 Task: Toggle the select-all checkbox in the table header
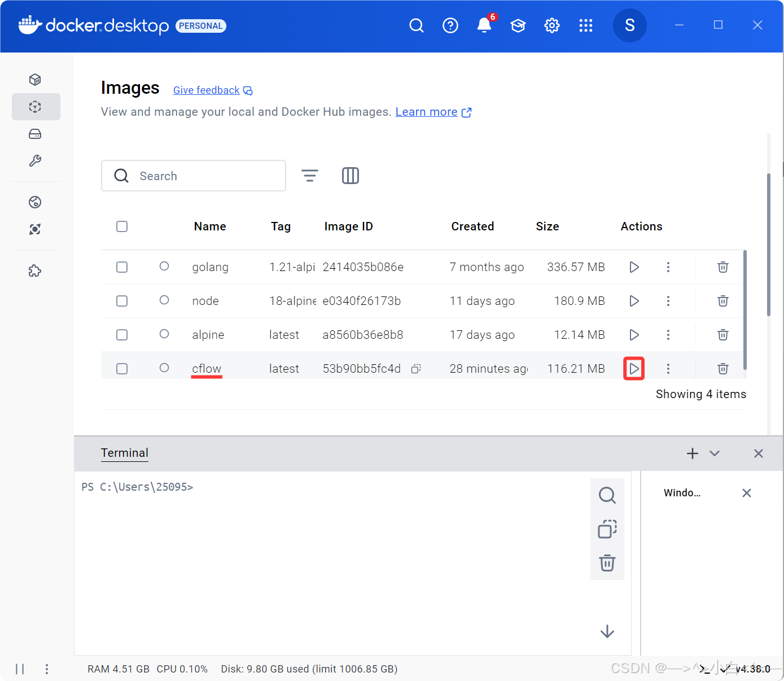(x=122, y=226)
